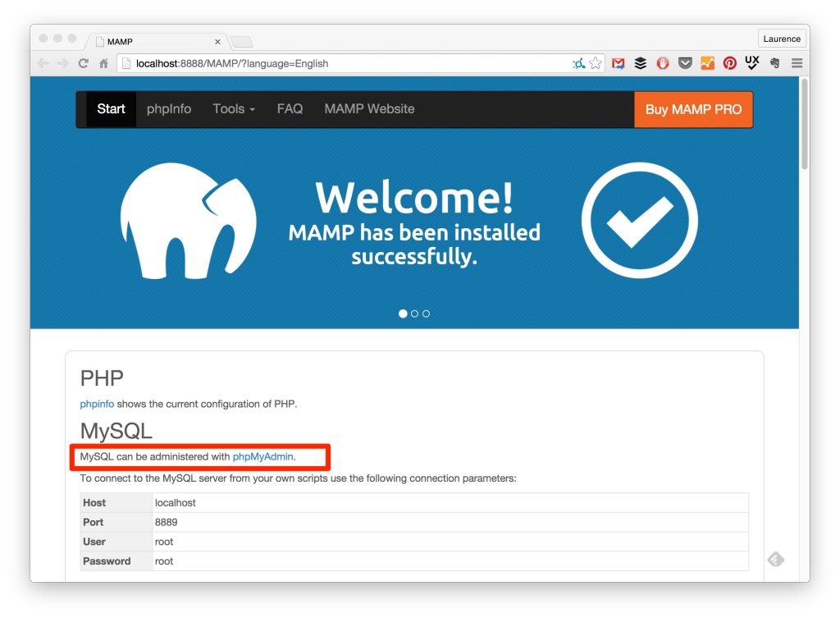Open the Laurence profile button
Image resolution: width=840 pixels, height=618 pixels.
[782, 39]
